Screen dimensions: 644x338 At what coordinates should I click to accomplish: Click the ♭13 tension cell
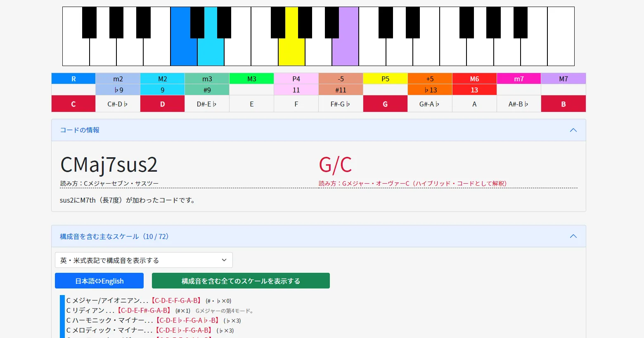(x=430, y=90)
